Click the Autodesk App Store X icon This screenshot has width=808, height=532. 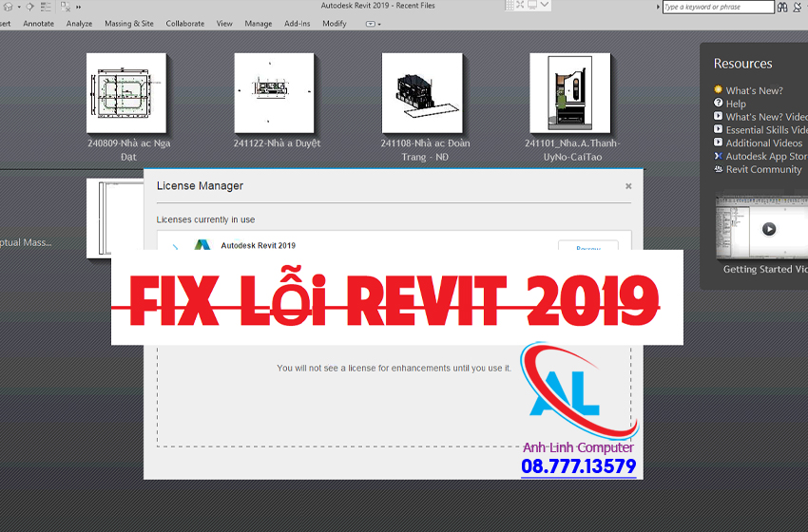tap(718, 156)
